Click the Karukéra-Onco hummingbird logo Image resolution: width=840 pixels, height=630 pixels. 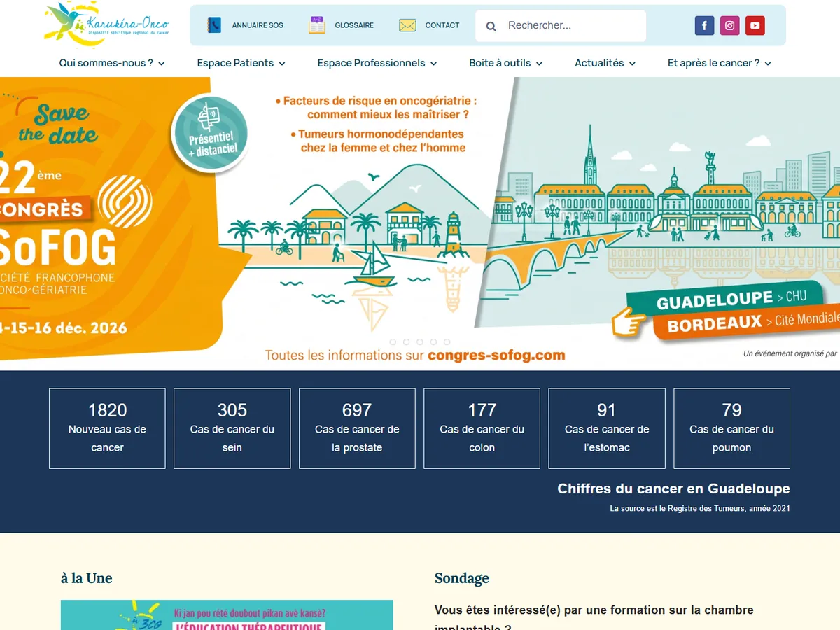pos(106,24)
